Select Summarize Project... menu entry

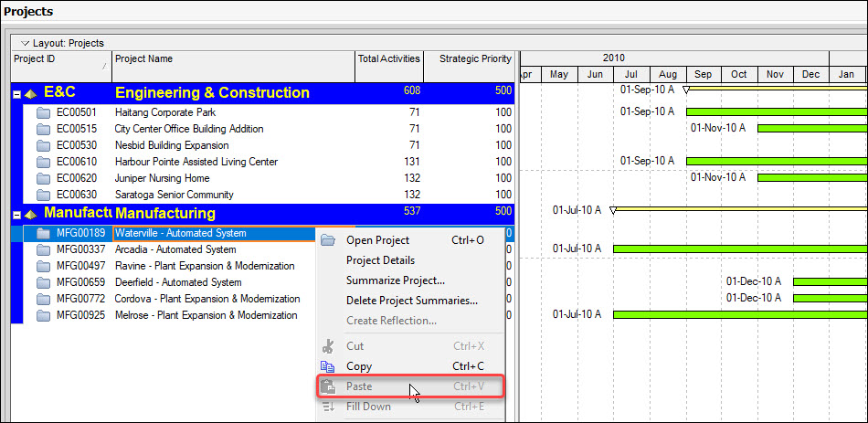[395, 280]
